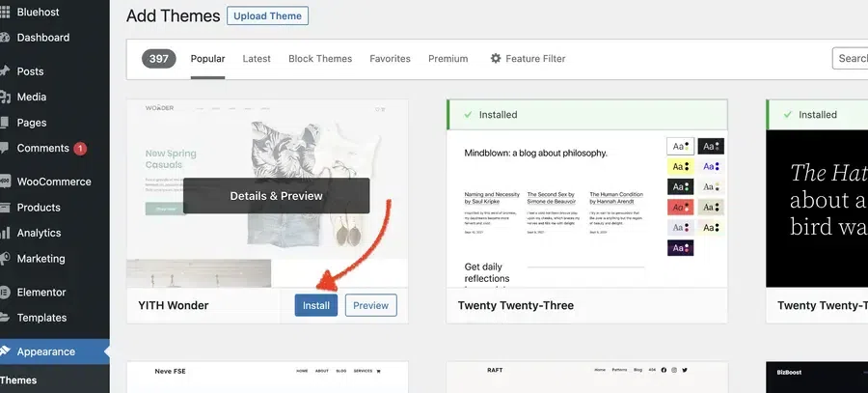Install the YITH Wonder theme
The height and width of the screenshot is (393, 868).
(x=316, y=305)
